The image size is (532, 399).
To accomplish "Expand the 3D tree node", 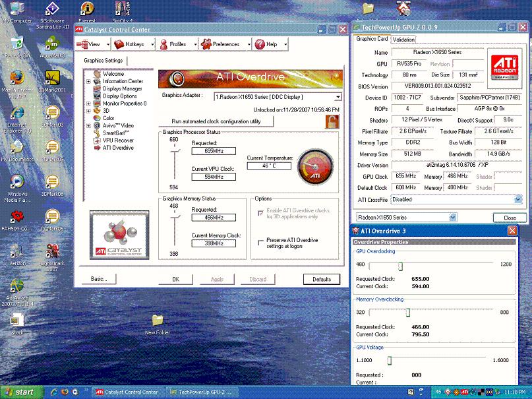I will pyautogui.click(x=88, y=111).
